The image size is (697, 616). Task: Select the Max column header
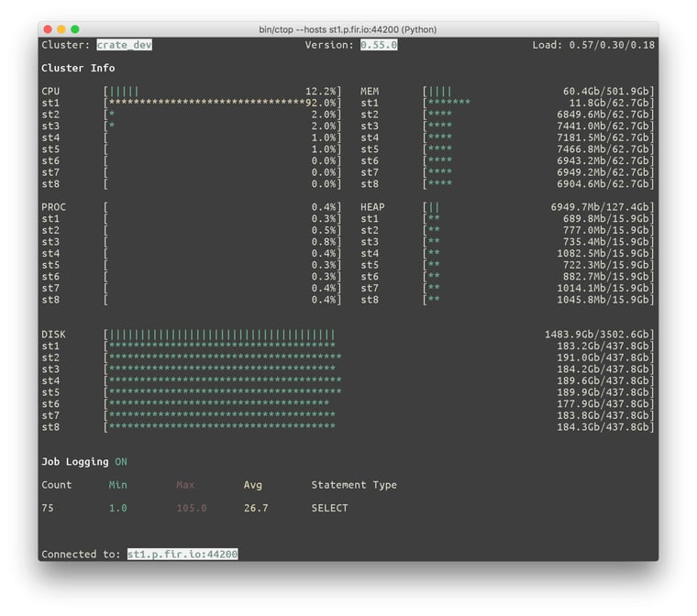pos(185,485)
